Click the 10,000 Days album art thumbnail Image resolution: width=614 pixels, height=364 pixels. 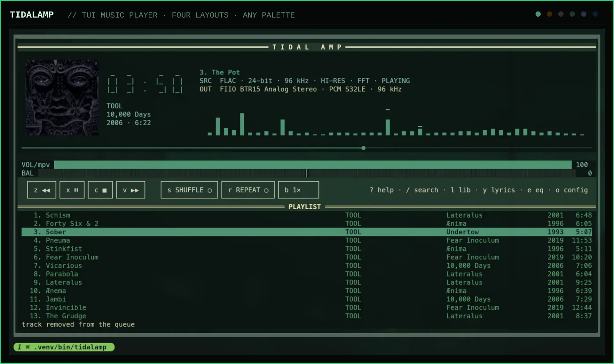(x=62, y=97)
